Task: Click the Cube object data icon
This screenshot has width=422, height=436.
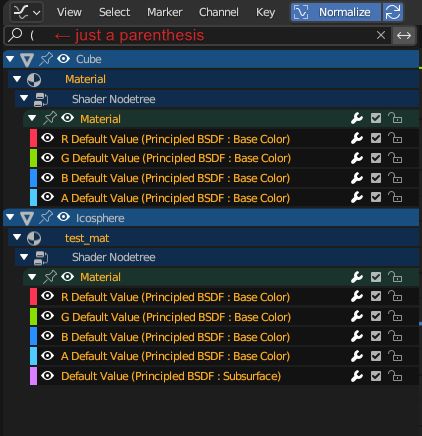Action: (27, 60)
